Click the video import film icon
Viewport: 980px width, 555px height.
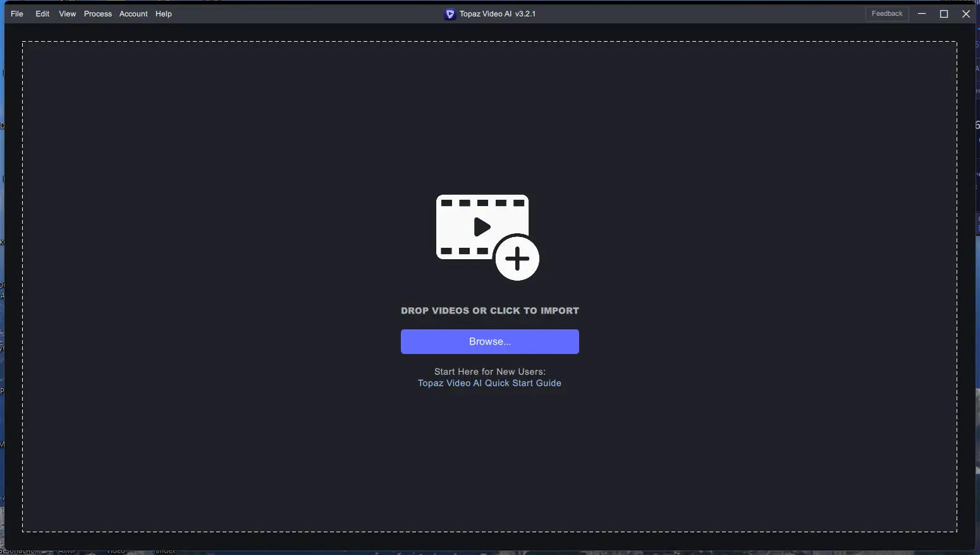click(487, 237)
